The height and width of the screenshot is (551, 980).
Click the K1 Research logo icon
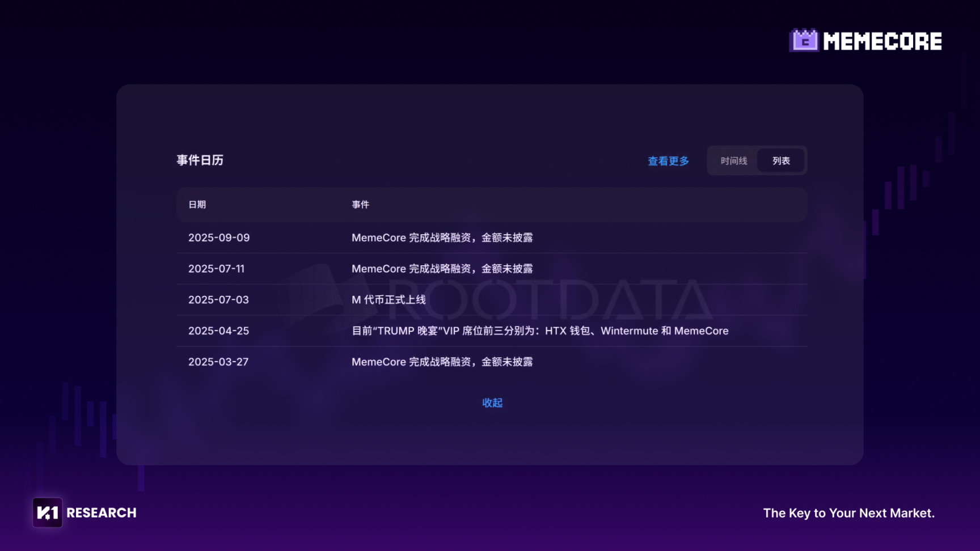click(x=47, y=512)
